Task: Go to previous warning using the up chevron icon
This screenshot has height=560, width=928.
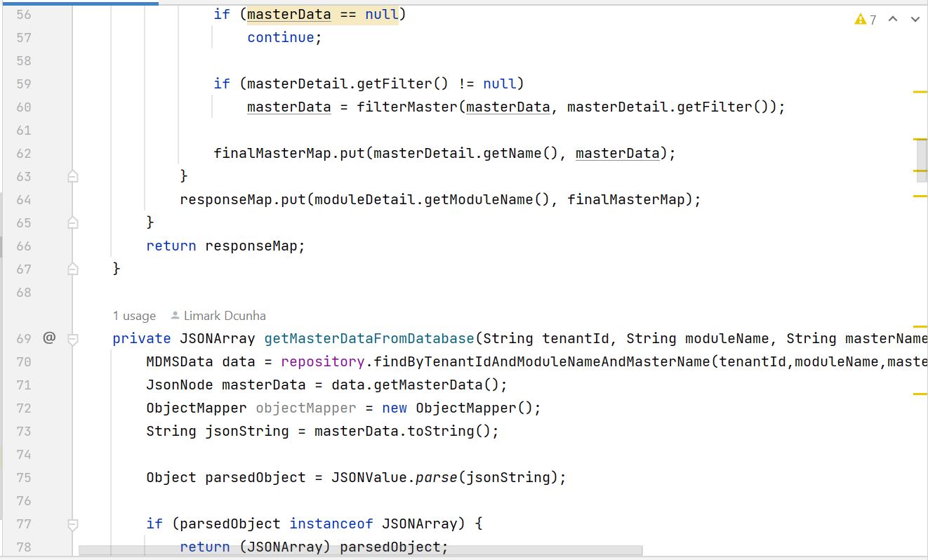Action: [x=893, y=20]
